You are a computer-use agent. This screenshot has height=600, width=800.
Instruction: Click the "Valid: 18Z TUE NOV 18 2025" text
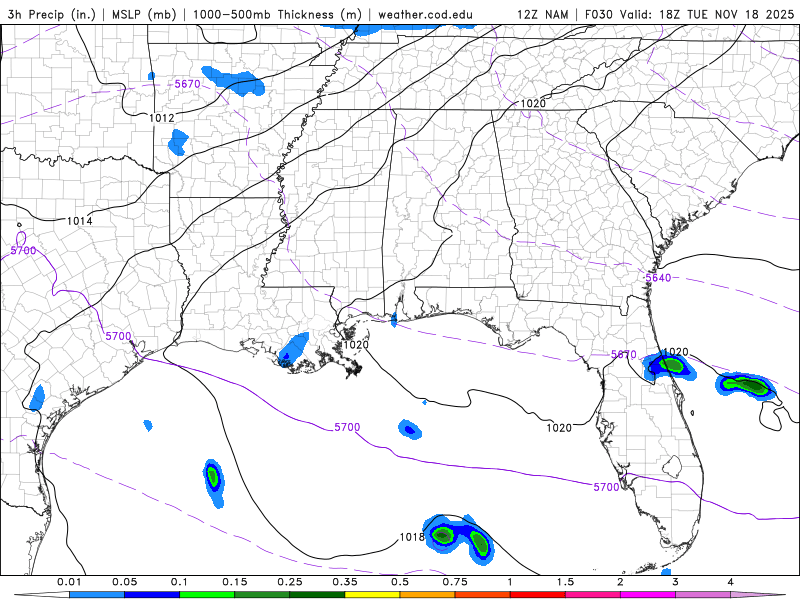[707, 14]
